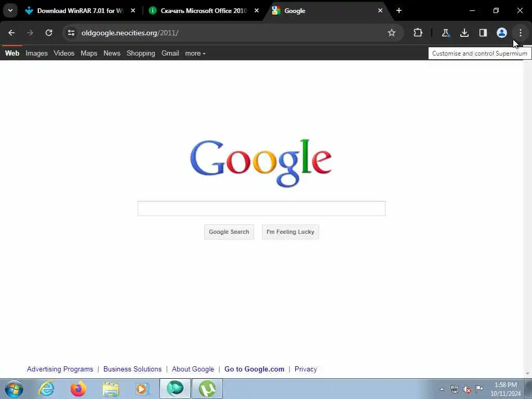Open Gmail in the Google navbar
This screenshot has height=399, width=532.
(170, 54)
